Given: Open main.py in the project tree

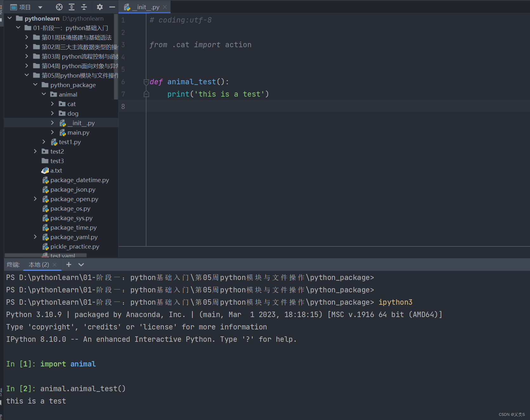Looking at the screenshot, I should [x=78, y=132].
